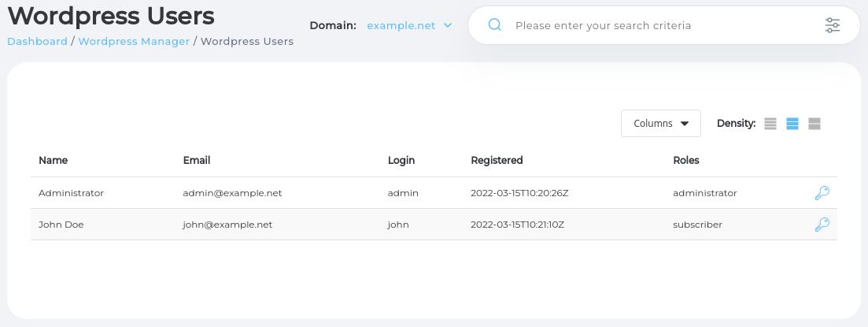Open advanced search filter sliders icon
The height and width of the screenshot is (327, 868).
(832, 25)
